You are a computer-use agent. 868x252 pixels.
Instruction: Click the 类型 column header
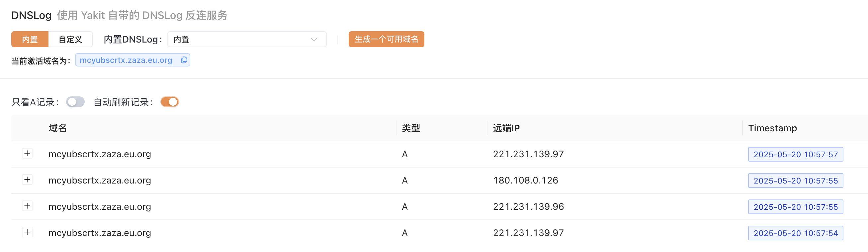(x=411, y=128)
